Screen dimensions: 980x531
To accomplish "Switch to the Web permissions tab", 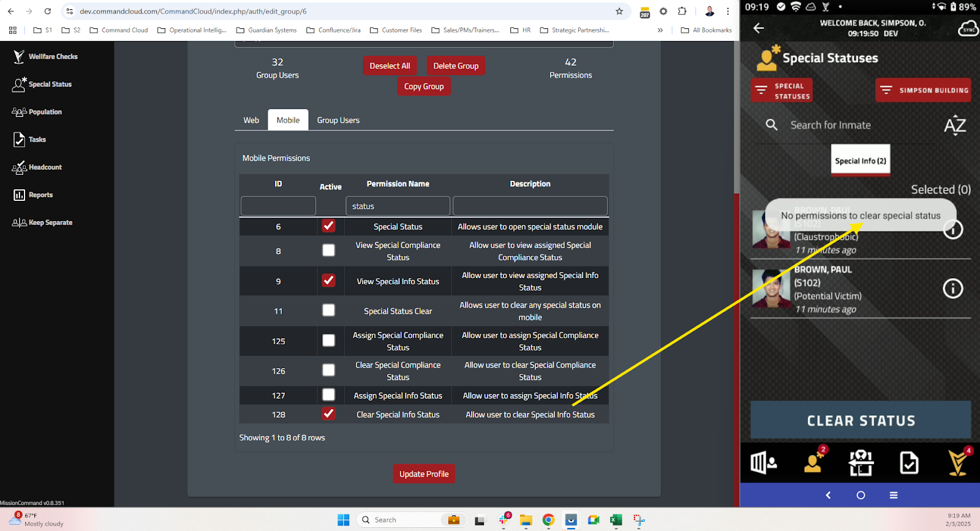I will click(251, 120).
